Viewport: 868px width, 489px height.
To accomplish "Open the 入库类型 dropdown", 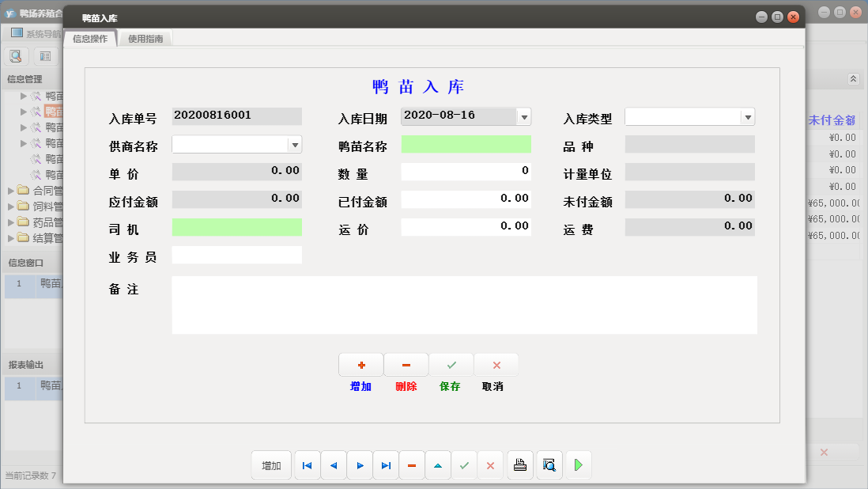I will [x=748, y=116].
